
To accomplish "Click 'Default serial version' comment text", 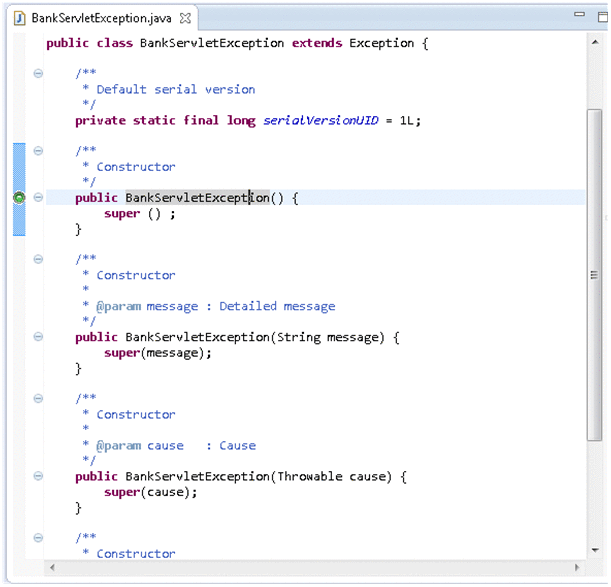I will point(176,89).
